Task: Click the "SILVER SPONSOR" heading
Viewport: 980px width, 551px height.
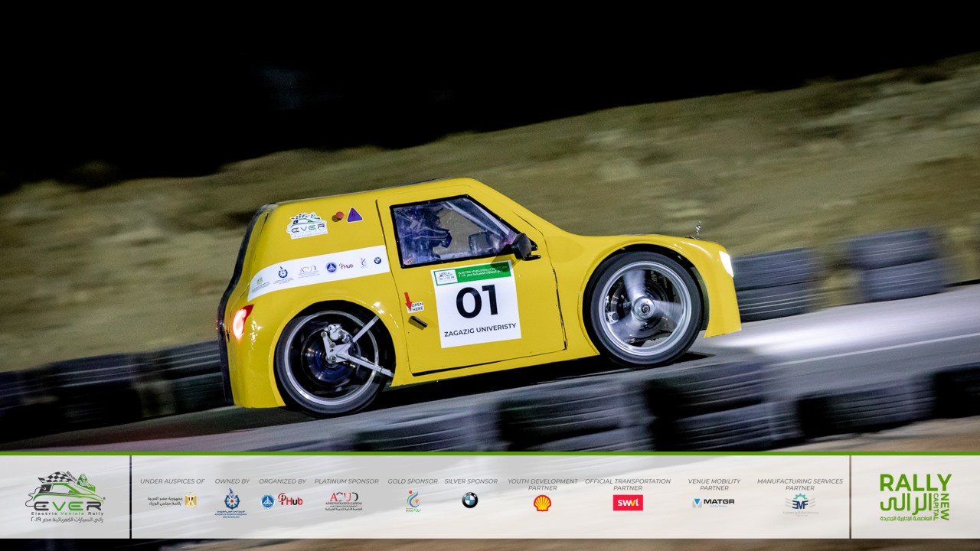Action: click(471, 481)
